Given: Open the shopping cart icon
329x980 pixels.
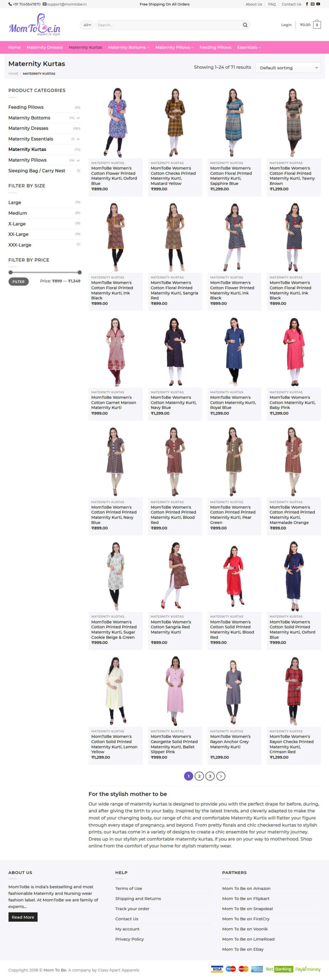Looking at the screenshot, I should tap(317, 25).
